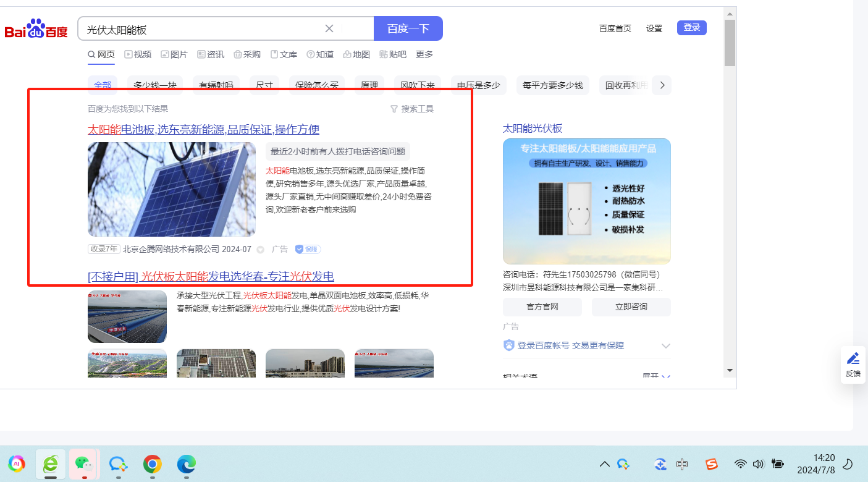
Task: Open 搜索工具 filter
Action: click(412, 109)
